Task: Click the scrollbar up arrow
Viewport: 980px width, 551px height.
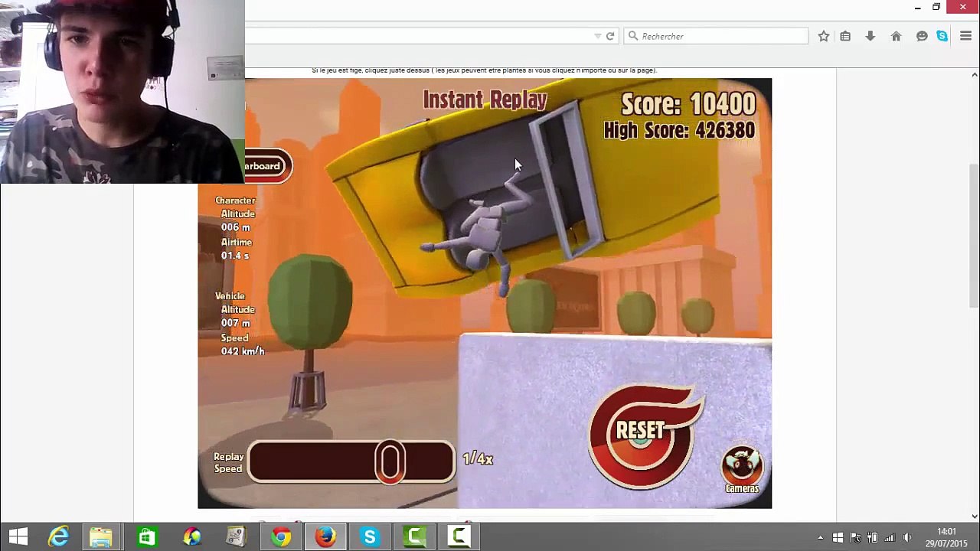Action: pos(974,74)
